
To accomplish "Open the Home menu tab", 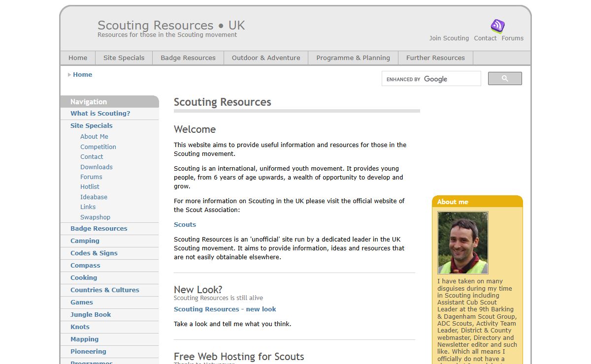I will click(x=78, y=58).
